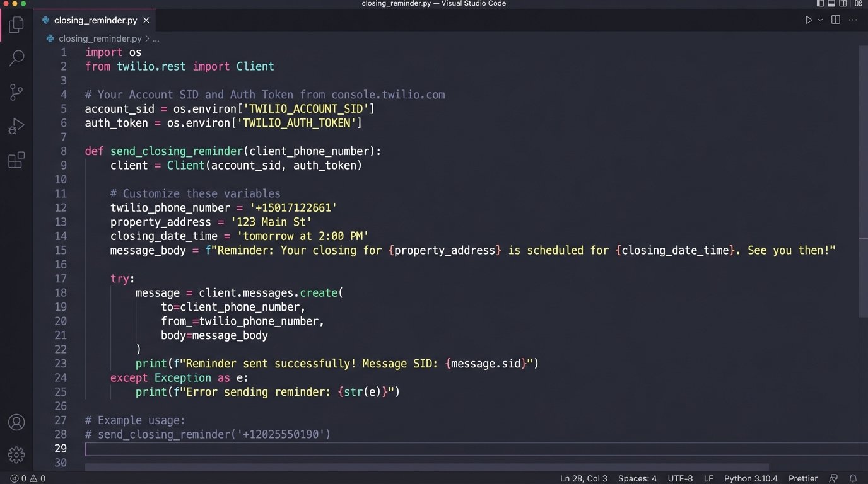Viewport: 868px width, 484px height.
Task: Run the Python file with play button
Action: (808, 20)
